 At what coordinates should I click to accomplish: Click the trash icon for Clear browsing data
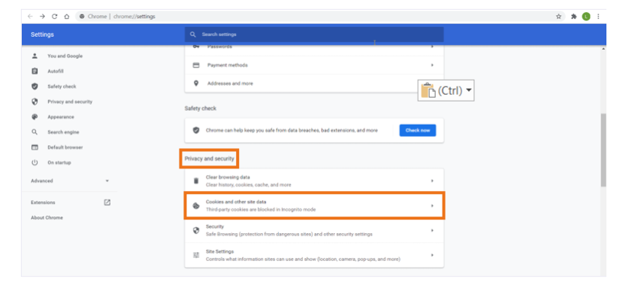pos(196,180)
